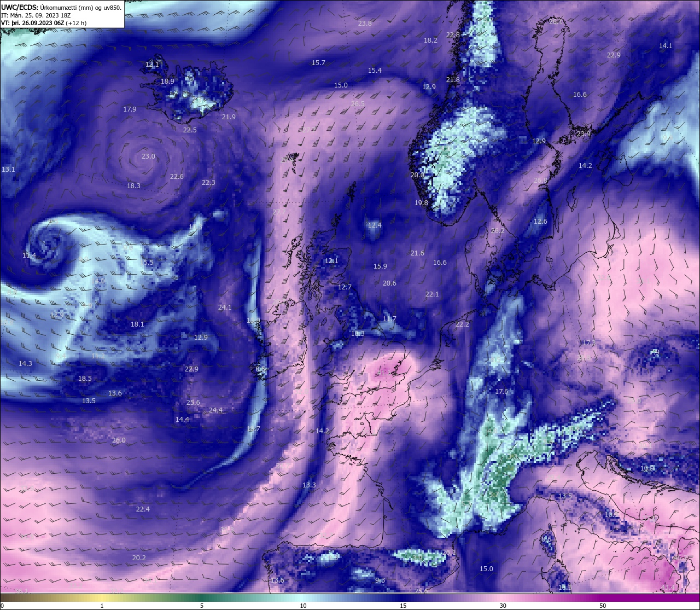The height and width of the screenshot is (610, 700).
Task: Click the color scale label 50
Action: coord(603,606)
